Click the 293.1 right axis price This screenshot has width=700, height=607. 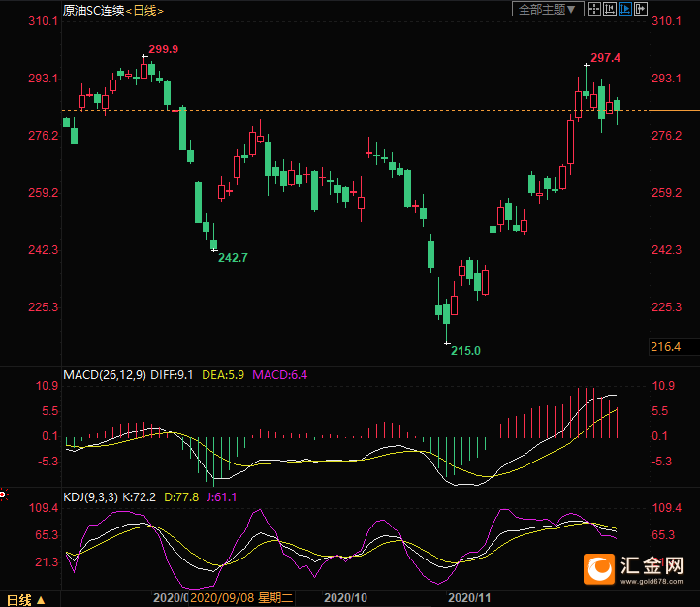pos(666,79)
